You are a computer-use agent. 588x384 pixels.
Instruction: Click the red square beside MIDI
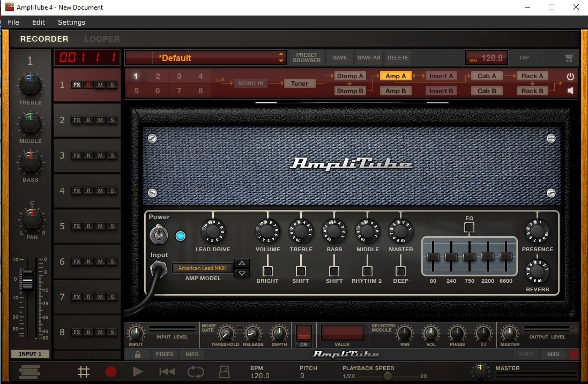tap(574, 354)
